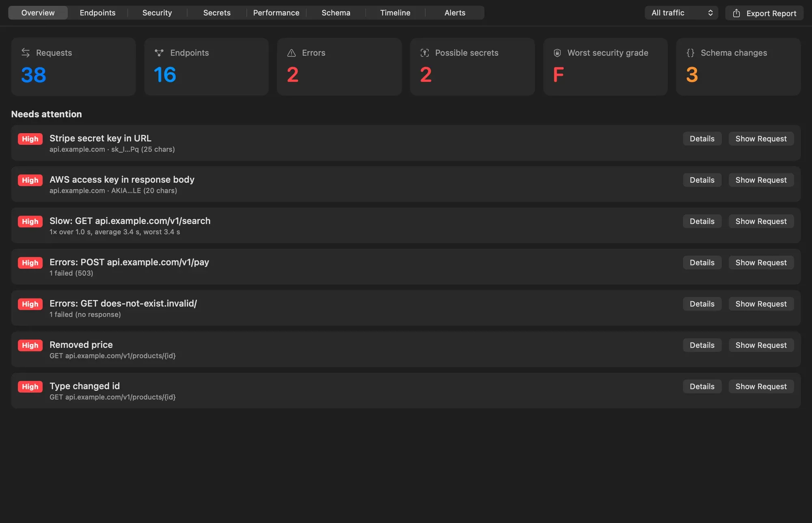This screenshot has width=812, height=523.
Task: Click the Needs attention heading
Action: coord(46,114)
